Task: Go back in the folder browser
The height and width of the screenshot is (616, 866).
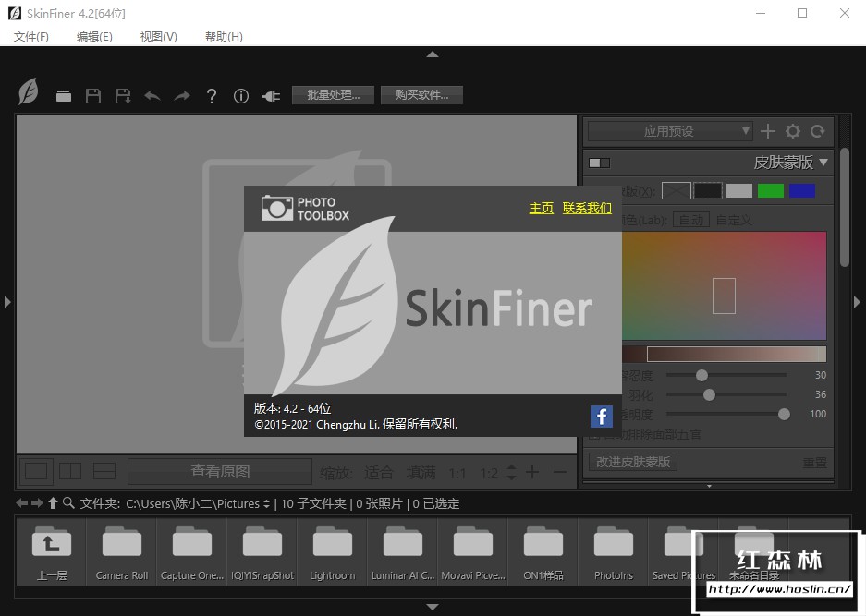Action: point(21,502)
